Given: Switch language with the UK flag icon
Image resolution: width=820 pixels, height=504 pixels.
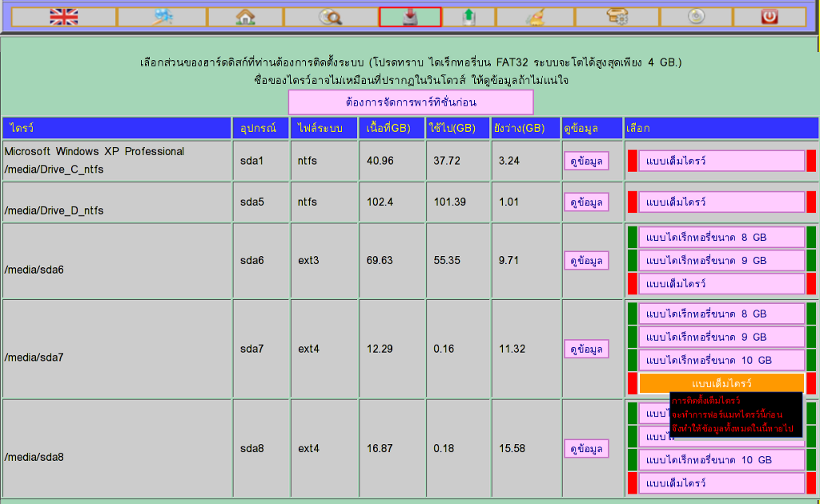Looking at the screenshot, I should point(64,17).
